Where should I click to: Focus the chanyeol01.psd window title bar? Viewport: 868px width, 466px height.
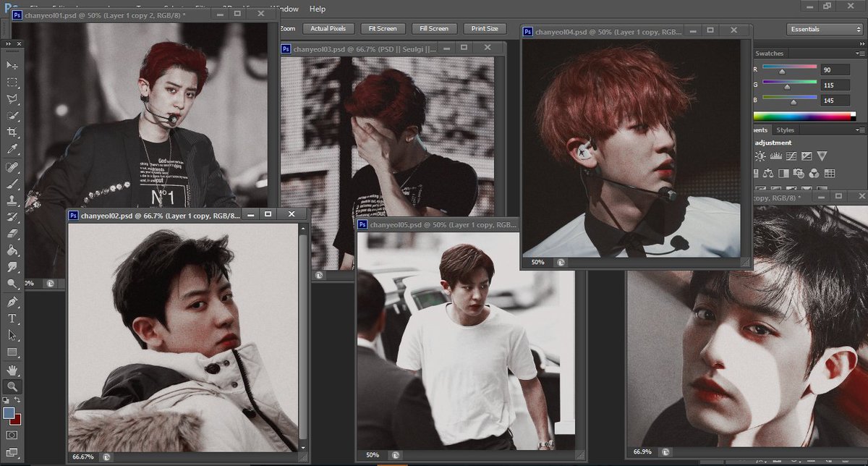click(145, 14)
